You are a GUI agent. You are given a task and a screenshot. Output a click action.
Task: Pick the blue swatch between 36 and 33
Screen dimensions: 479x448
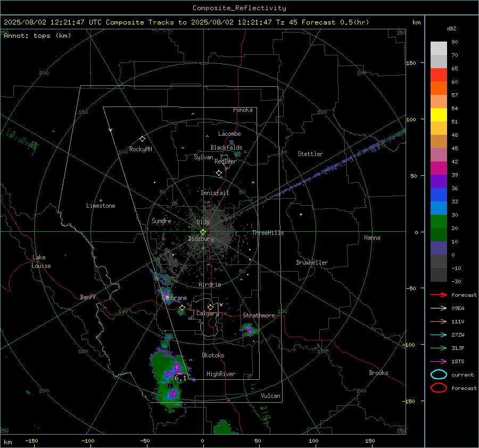tap(439, 195)
